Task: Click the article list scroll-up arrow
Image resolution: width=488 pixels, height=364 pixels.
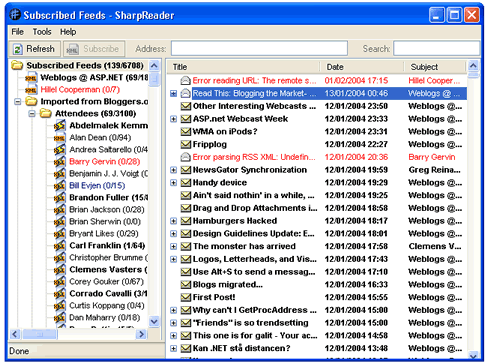Action: tap(473, 66)
